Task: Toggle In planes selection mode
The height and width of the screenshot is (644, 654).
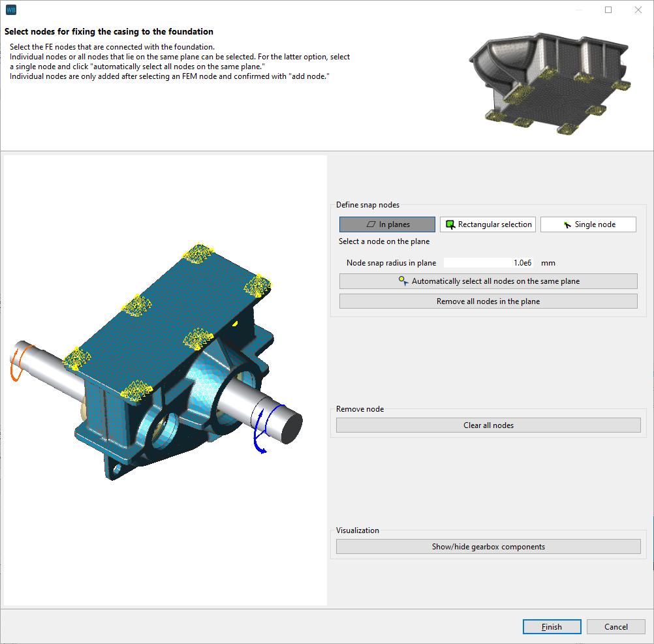Action: [386, 224]
